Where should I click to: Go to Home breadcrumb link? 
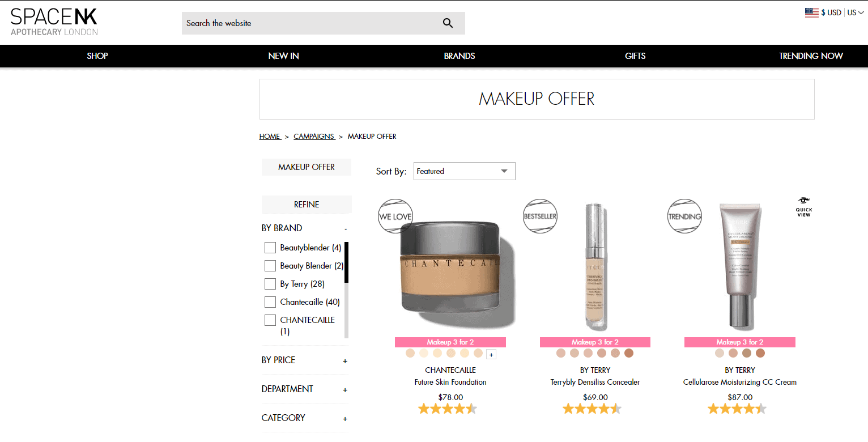[x=270, y=137]
